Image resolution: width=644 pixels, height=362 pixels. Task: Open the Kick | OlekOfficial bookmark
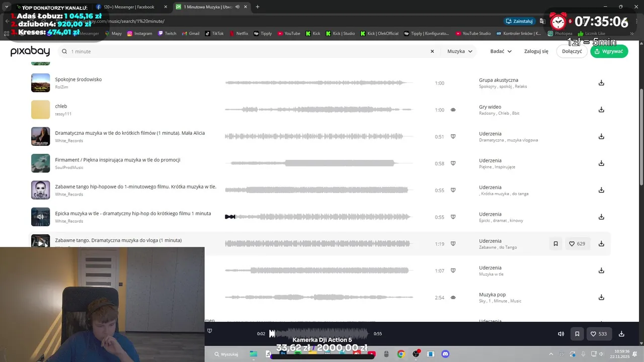(x=379, y=34)
